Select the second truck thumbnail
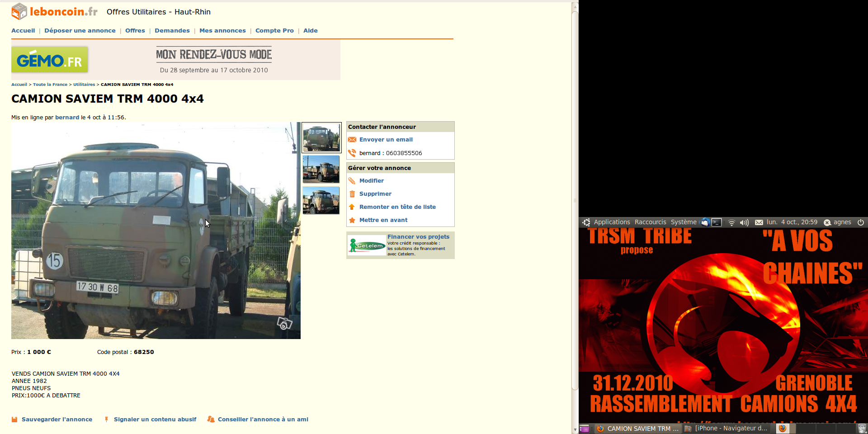The image size is (868, 434). (321, 169)
